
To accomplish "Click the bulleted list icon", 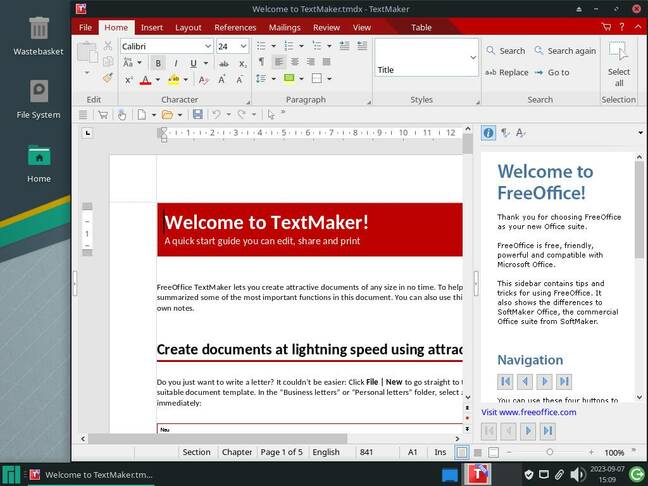I will (x=261, y=45).
